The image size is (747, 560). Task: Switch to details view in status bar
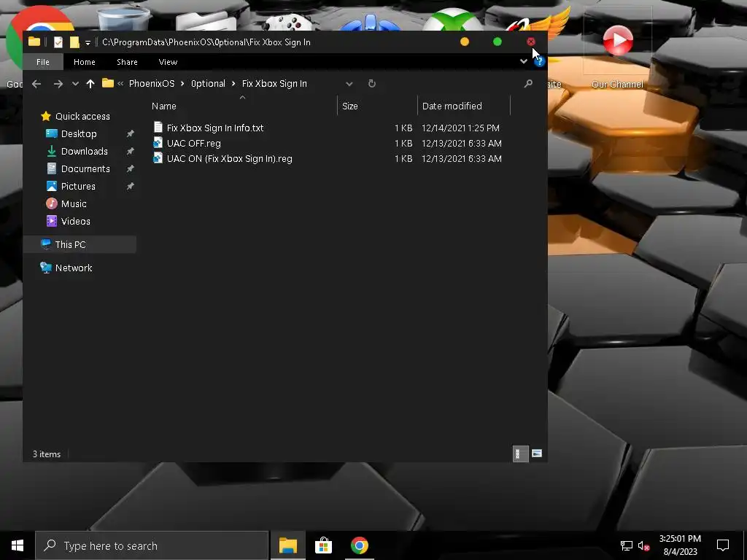coord(519,454)
